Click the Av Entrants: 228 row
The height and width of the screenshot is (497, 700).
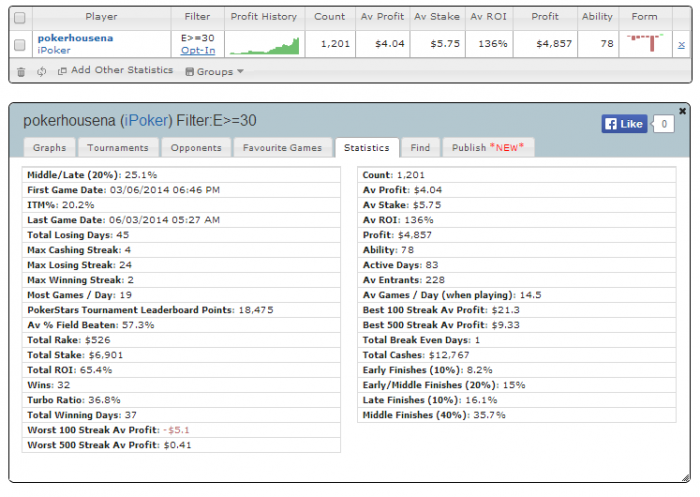[517, 280]
